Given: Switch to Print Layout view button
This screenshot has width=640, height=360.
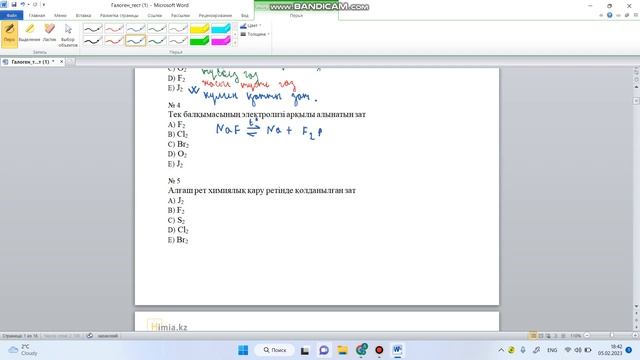Looking at the screenshot, I should 533,336.
